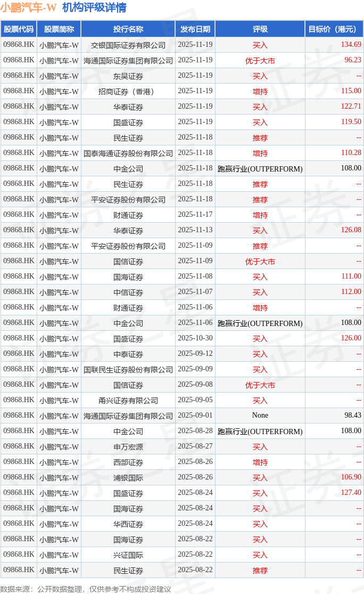Click the 股票简称 column header
The height and width of the screenshot is (594, 364).
click(x=59, y=29)
